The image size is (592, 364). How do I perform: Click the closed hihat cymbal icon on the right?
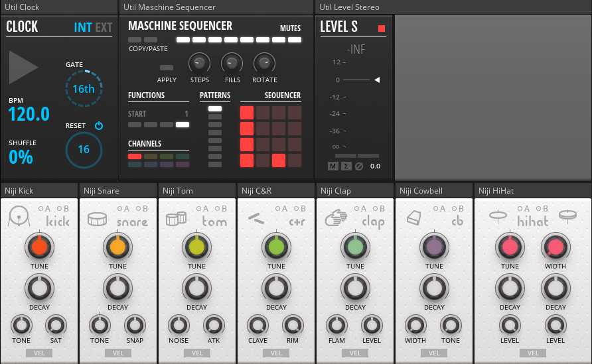(x=568, y=216)
